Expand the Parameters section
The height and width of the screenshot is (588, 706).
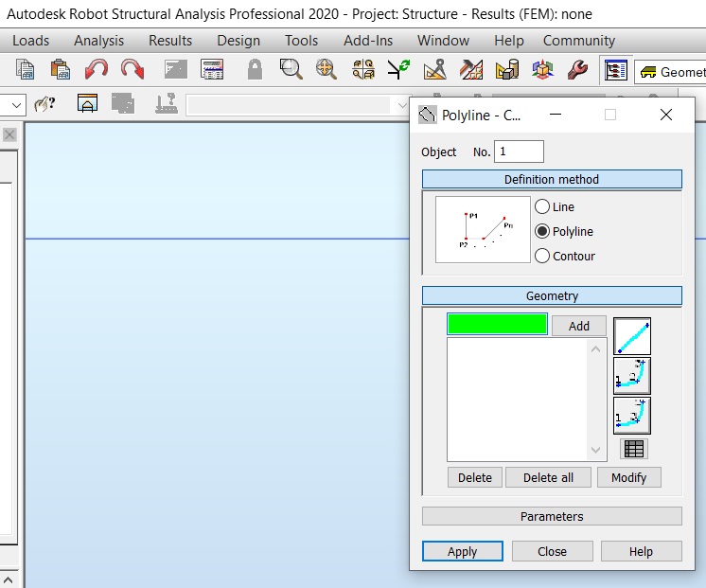point(552,516)
